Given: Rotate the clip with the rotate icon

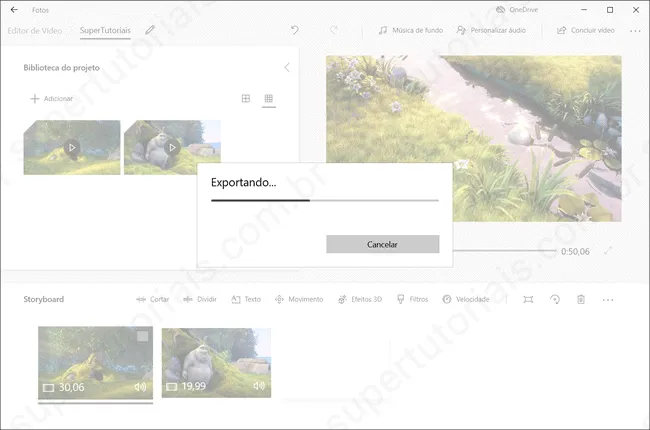Looking at the screenshot, I should 555,299.
